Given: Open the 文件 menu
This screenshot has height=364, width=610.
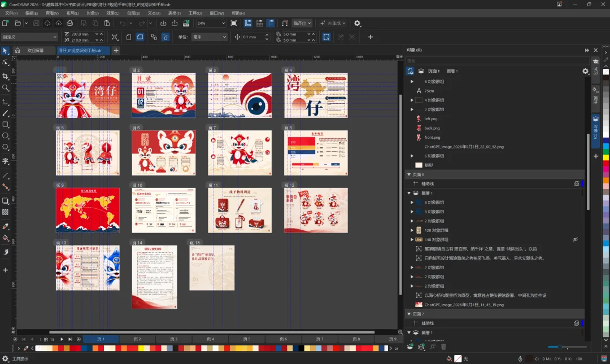Looking at the screenshot, I should [11, 13].
